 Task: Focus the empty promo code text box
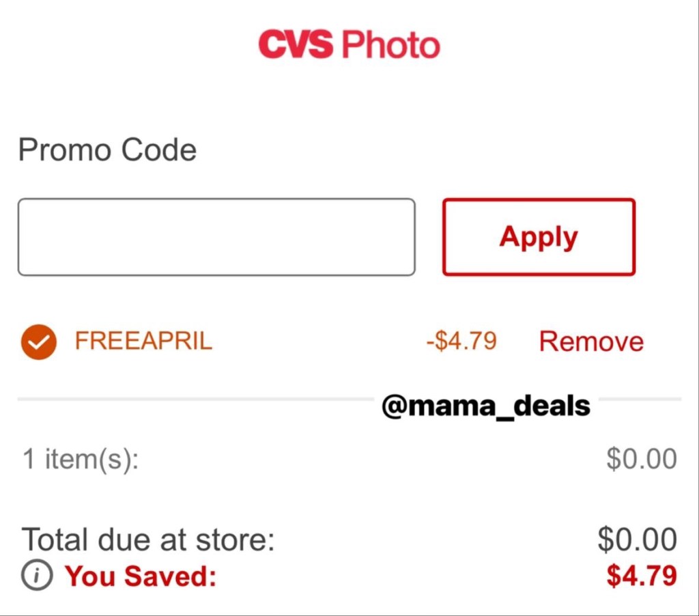[x=216, y=237]
